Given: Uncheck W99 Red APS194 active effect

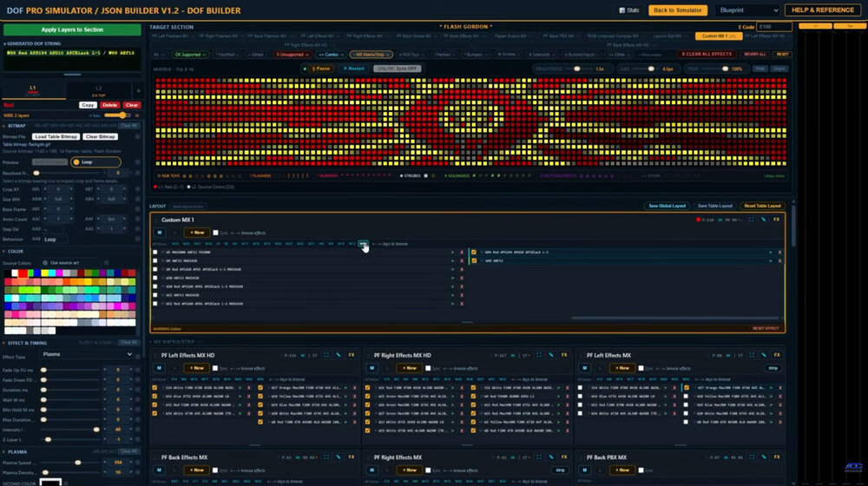Looking at the screenshot, I should [474, 253].
